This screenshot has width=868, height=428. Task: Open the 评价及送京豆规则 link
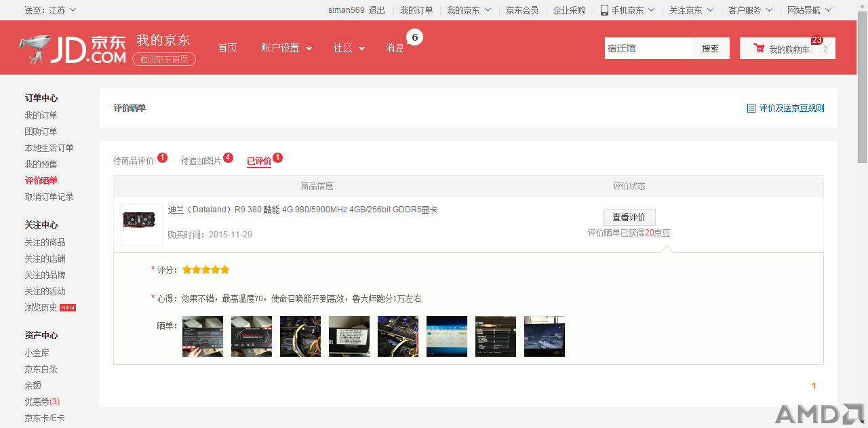[791, 108]
